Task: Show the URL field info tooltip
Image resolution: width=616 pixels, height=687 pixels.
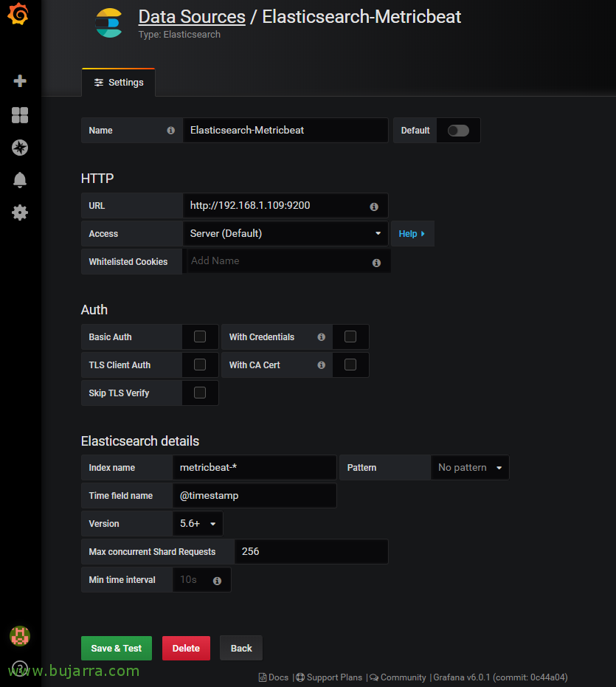Action: point(374,207)
